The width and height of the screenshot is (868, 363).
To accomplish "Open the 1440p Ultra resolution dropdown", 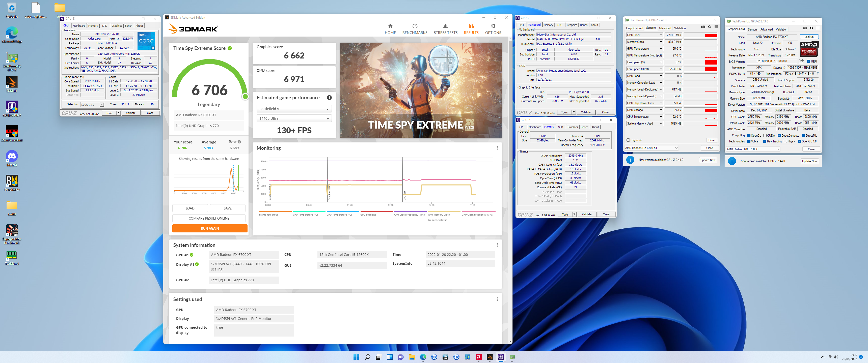I will [294, 118].
